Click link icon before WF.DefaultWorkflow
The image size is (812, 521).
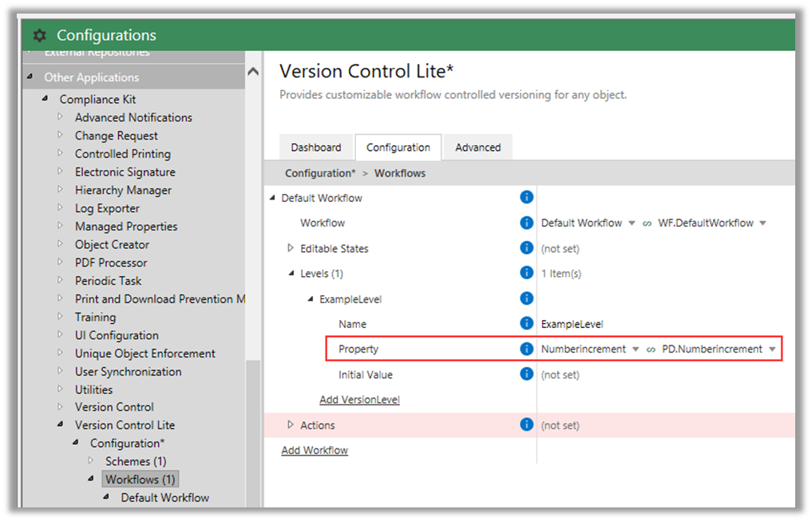(x=647, y=223)
